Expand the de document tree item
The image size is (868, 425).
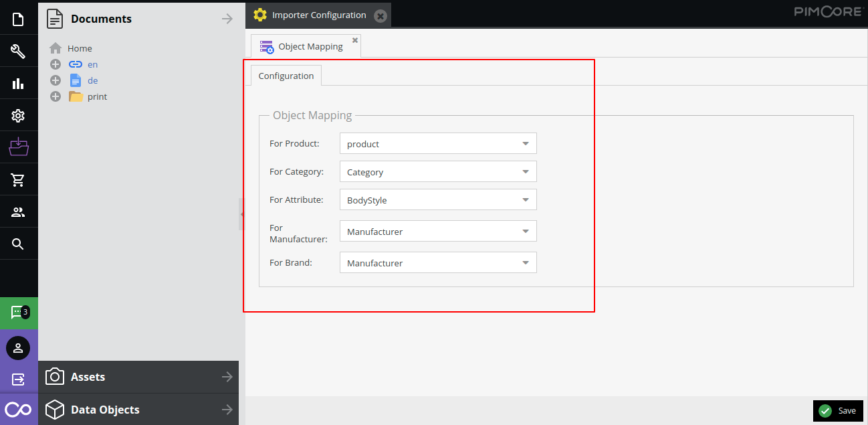[55, 80]
